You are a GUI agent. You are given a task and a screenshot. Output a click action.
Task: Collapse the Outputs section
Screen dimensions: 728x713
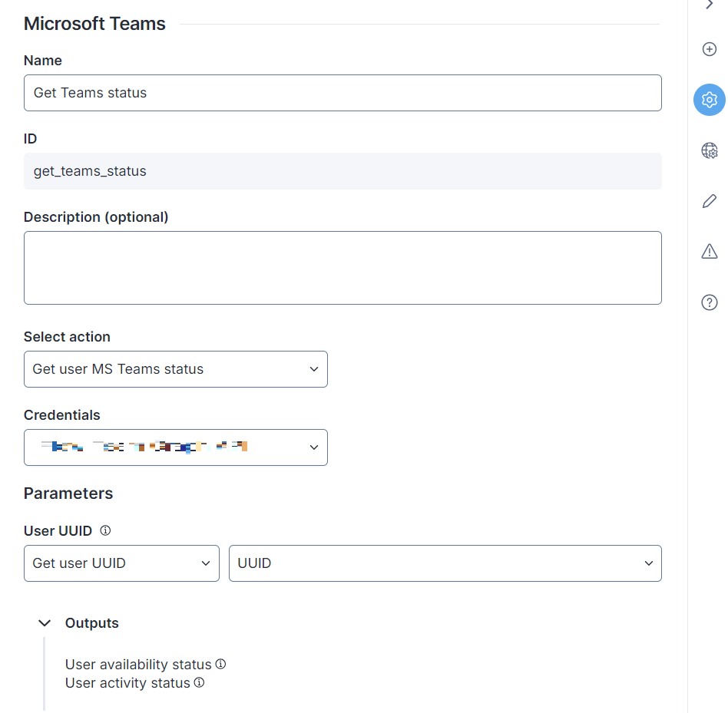(45, 623)
